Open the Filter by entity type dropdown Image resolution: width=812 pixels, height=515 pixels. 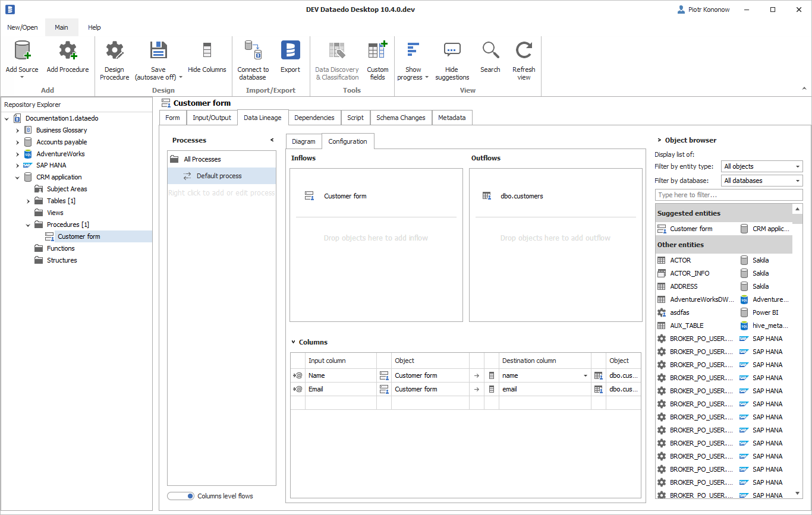[762, 167]
